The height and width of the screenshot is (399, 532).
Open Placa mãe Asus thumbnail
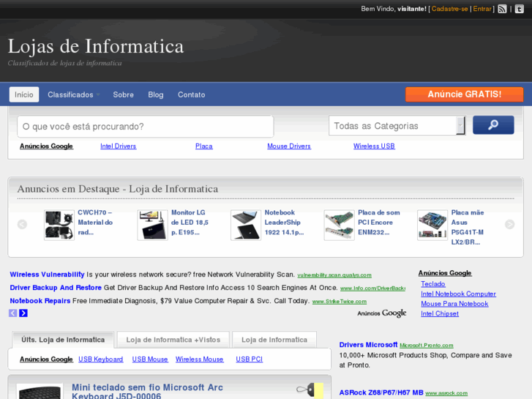point(432,225)
